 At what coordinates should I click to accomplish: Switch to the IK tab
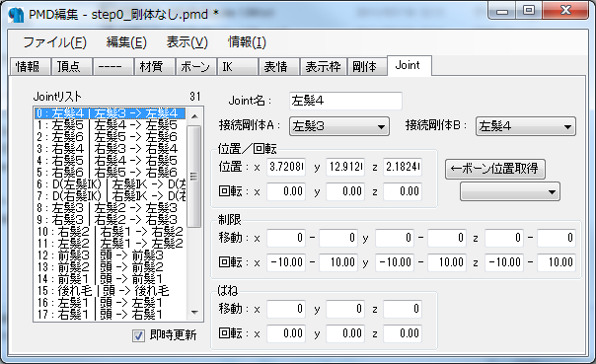(x=238, y=67)
